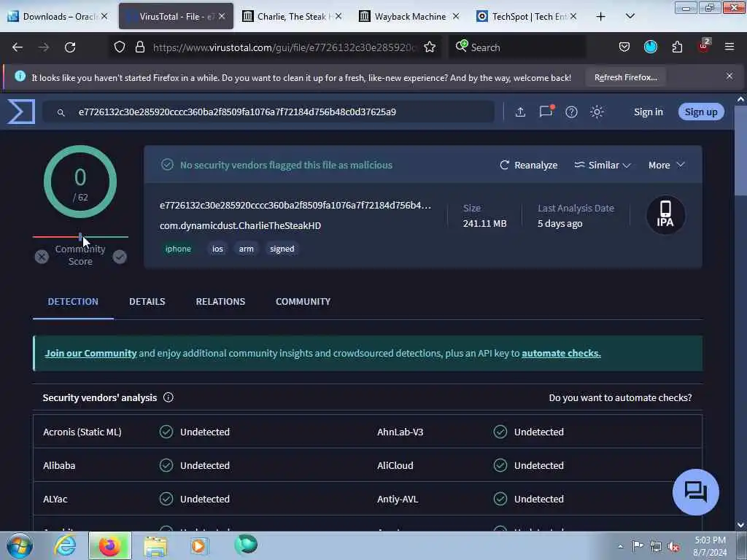Open the chat bubble floating button
Screen dimensions: 747x560
[x=695, y=492]
